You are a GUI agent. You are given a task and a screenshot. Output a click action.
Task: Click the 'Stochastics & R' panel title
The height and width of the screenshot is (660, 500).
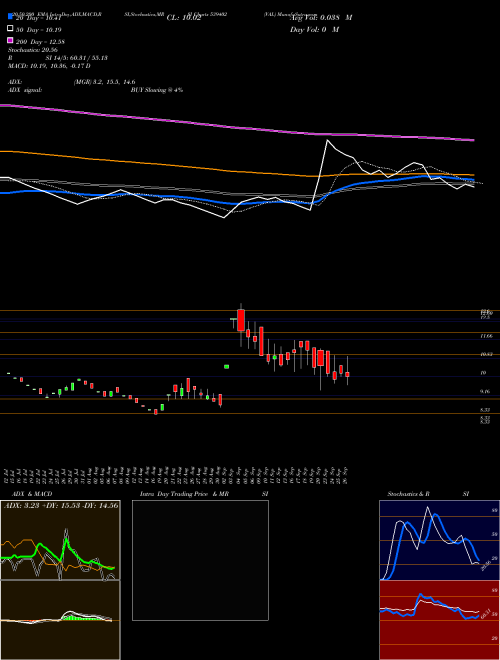(408, 494)
